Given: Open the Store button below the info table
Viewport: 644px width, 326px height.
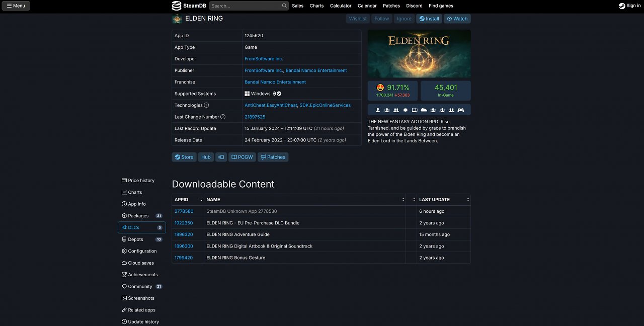Looking at the screenshot, I should pos(184,157).
